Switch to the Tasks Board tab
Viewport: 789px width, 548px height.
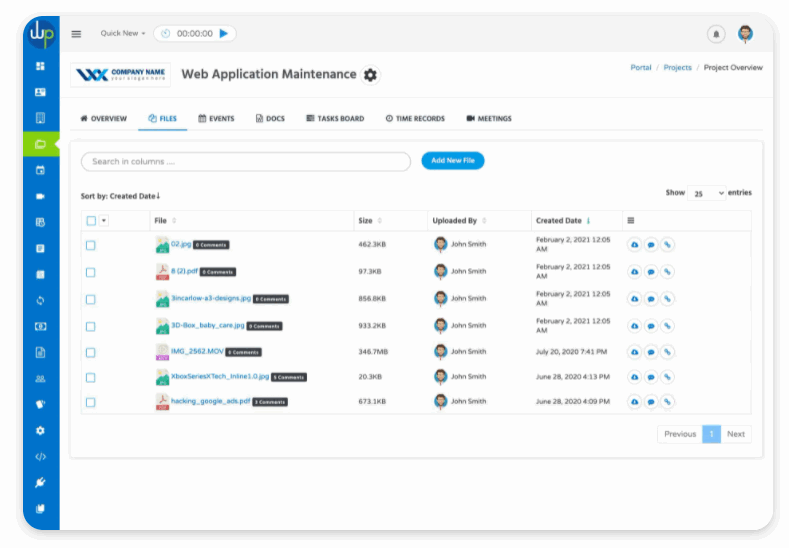(x=335, y=119)
